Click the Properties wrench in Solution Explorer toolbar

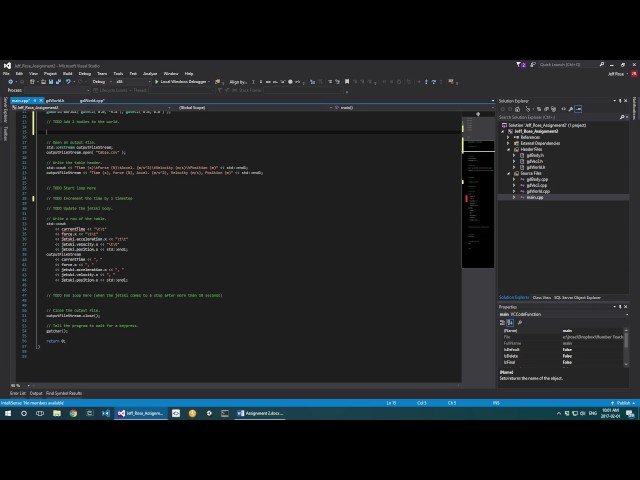pos(571,109)
